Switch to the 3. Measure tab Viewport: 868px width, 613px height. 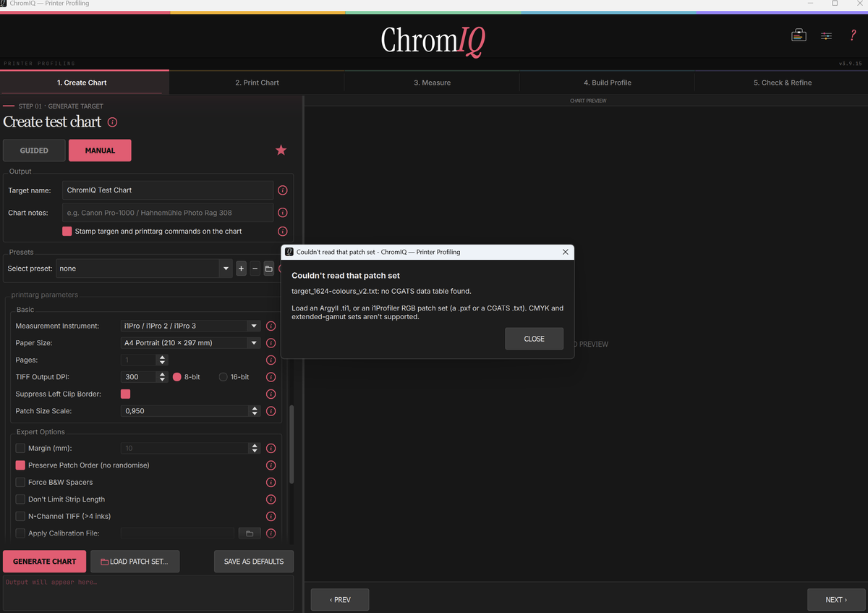point(432,83)
